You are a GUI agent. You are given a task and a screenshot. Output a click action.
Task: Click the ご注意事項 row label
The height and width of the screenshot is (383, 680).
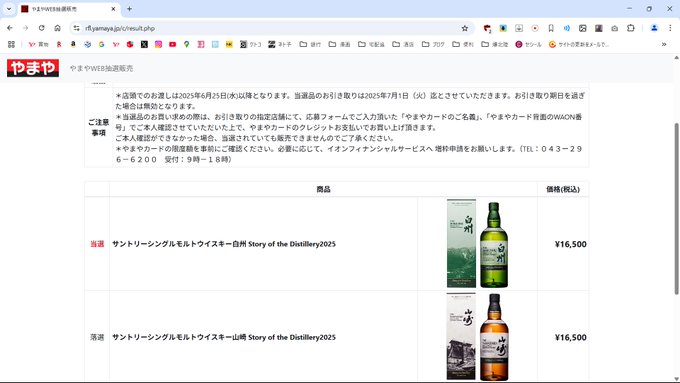[98, 128]
